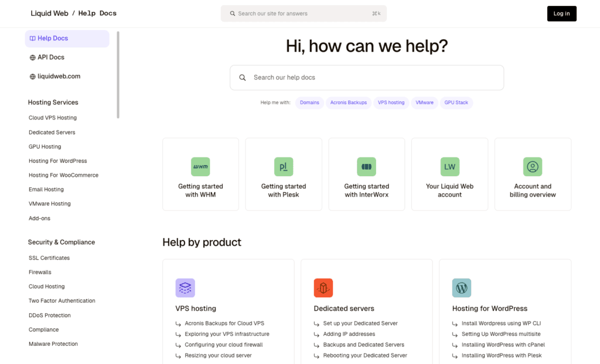
Task: Open 'Backups and Dedicated Servers' article
Action: click(x=363, y=345)
